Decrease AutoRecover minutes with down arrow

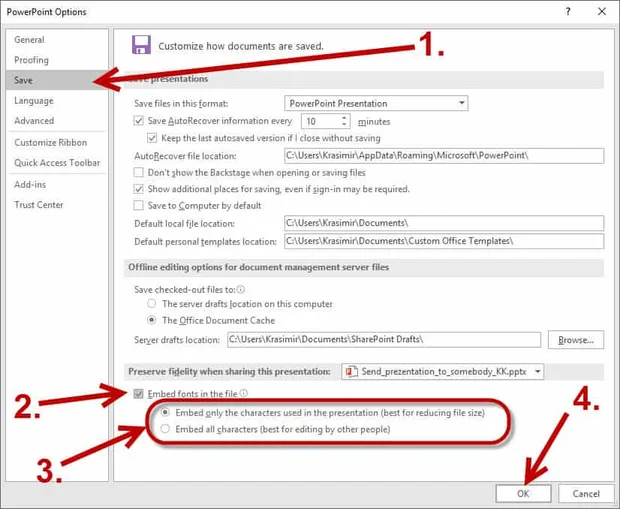pos(344,124)
